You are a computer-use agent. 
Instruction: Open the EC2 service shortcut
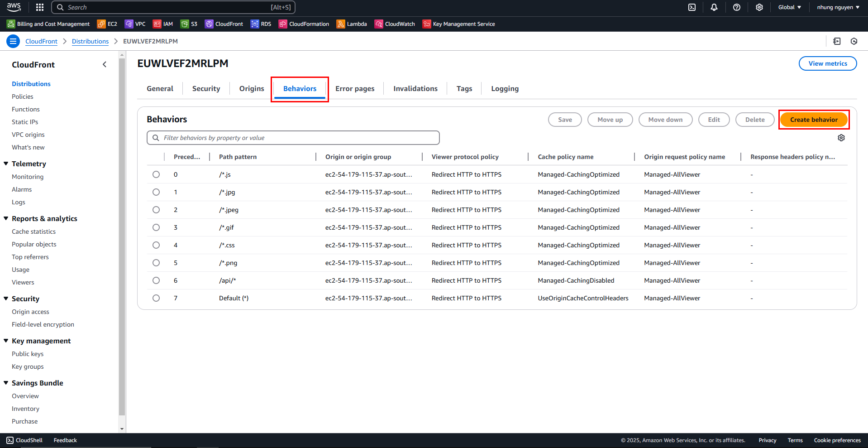[x=107, y=24]
